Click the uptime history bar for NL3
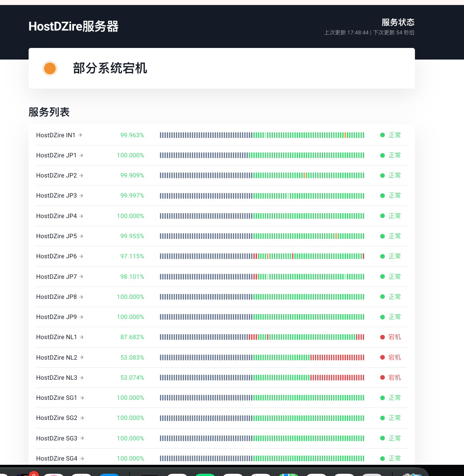 tap(262, 377)
